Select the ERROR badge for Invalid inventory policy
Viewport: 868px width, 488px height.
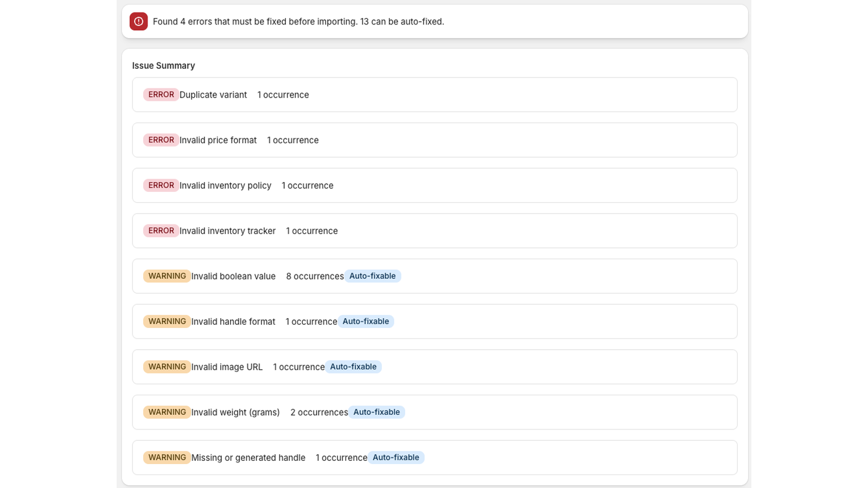pyautogui.click(x=161, y=185)
